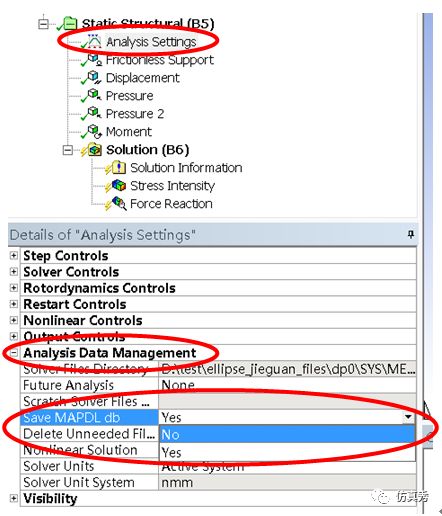Collapse the Solution (B6) branch
The height and width of the screenshot is (516, 442).
tap(67, 150)
